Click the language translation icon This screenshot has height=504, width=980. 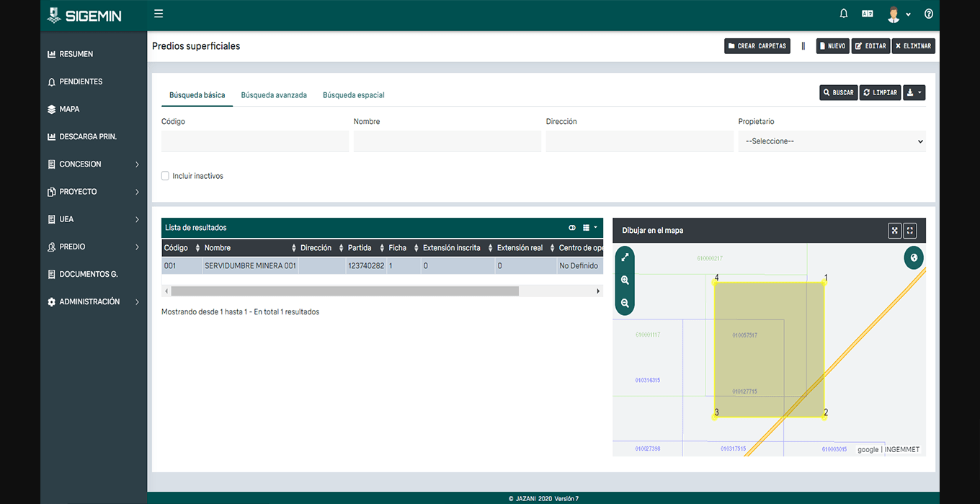point(868,14)
